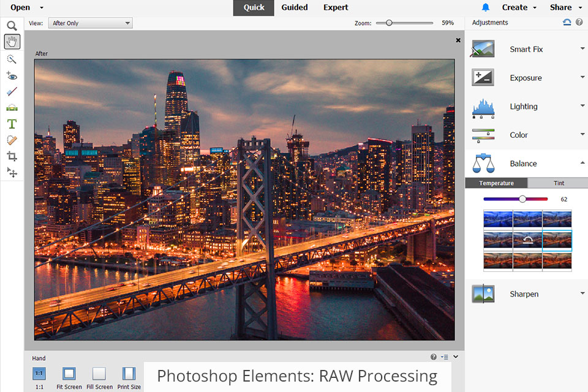Viewport: 588px width, 392px height.
Task: Click the zoom percentage 59%
Action: click(448, 23)
